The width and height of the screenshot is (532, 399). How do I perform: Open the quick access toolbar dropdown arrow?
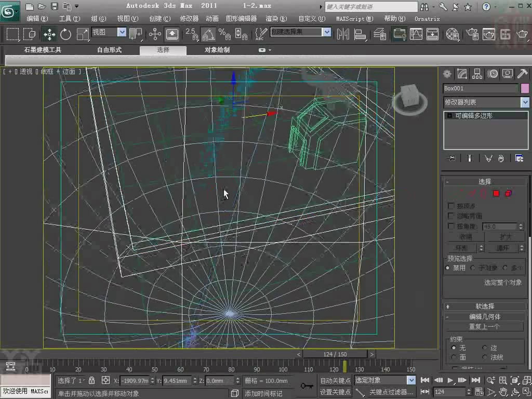coord(77,6)
